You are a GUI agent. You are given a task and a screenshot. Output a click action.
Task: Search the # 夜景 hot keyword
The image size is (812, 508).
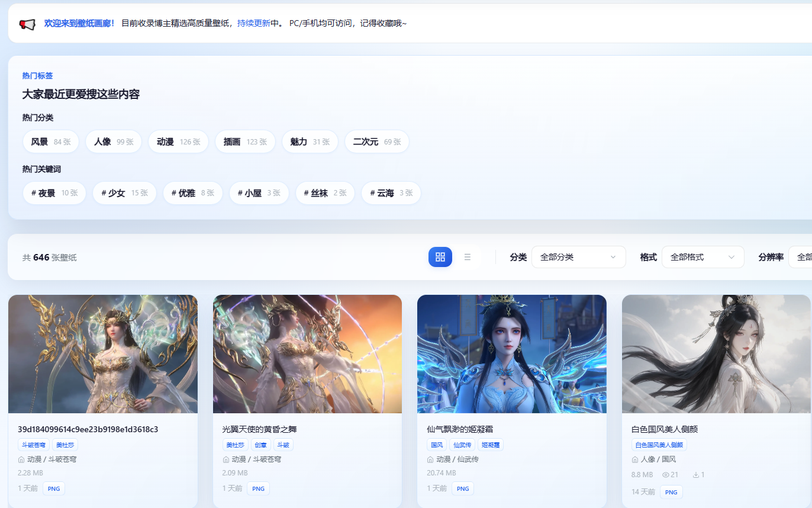click(x=54, y=193)
